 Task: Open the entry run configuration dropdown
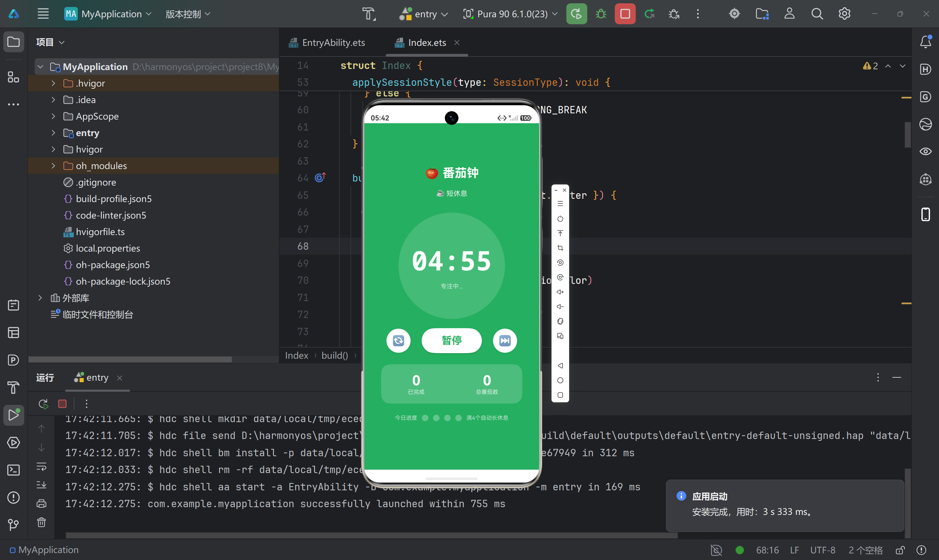pos(423,14)
